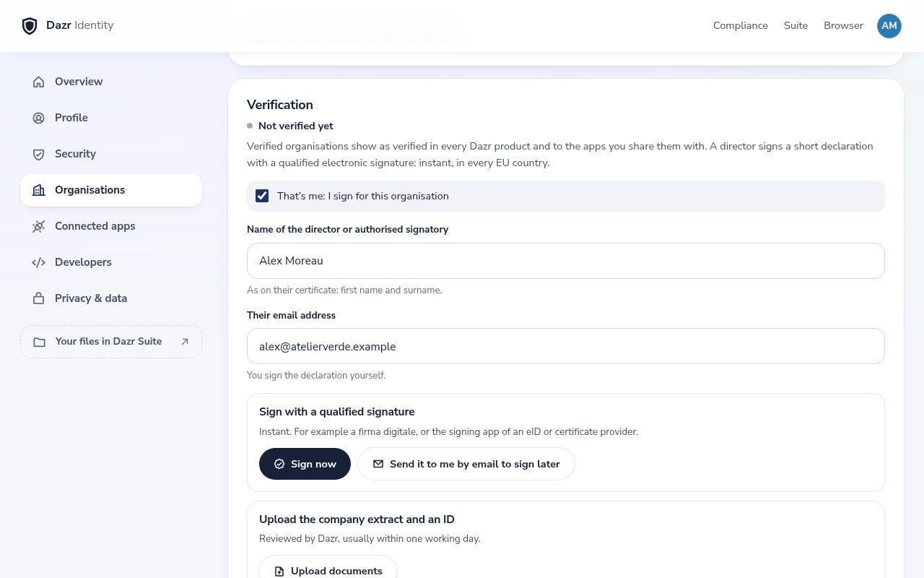Click the "Not verified yet" status text
The height and width of the screenshot is (578, 924).
click(296, 126)
